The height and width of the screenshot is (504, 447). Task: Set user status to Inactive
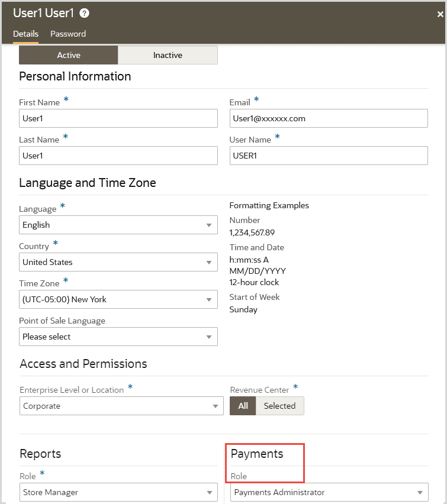(168, 55)
